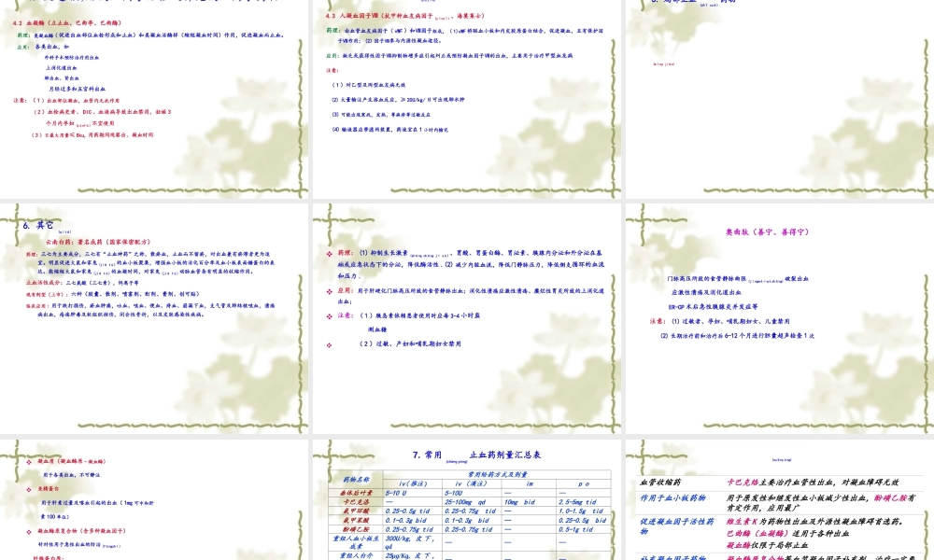934x560 pixels.
Task: Click the 云南白药 red heading text
Action: click(86, 241)
